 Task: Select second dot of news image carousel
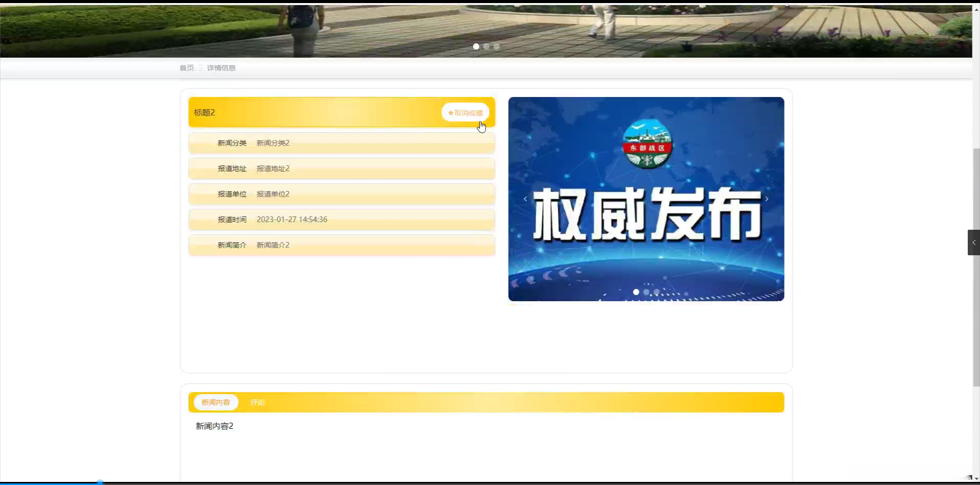click(646, 292)
